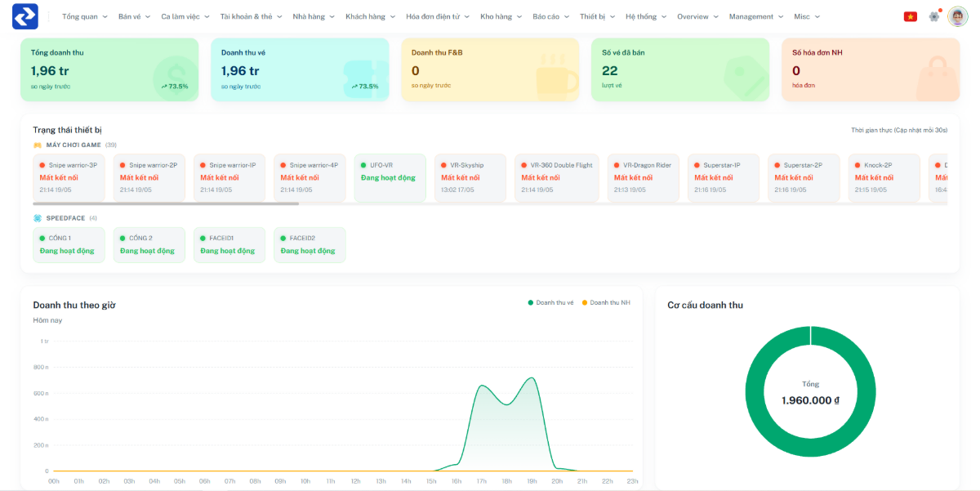The height and width of the screenshot is (491, 980).
Task: Click the Trạng thái thiết bị heading
Action: tap(67, 130)
